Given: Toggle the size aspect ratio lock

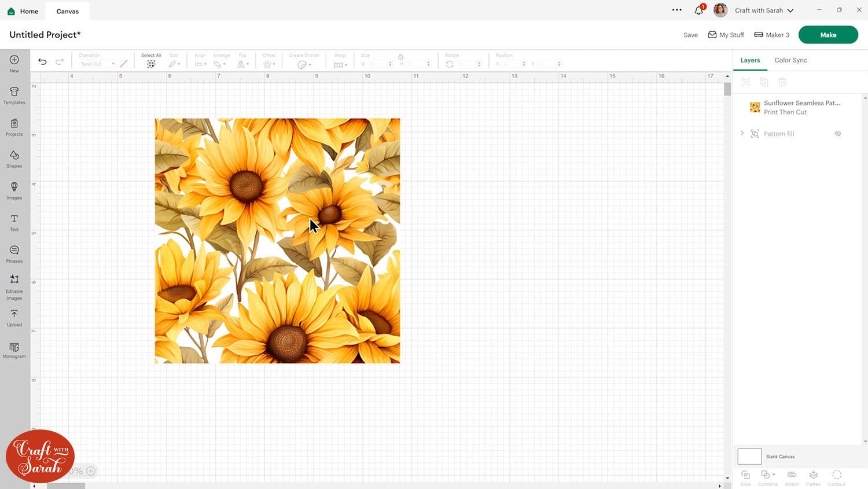Looking at the screenshot, I should coord(400,57).
